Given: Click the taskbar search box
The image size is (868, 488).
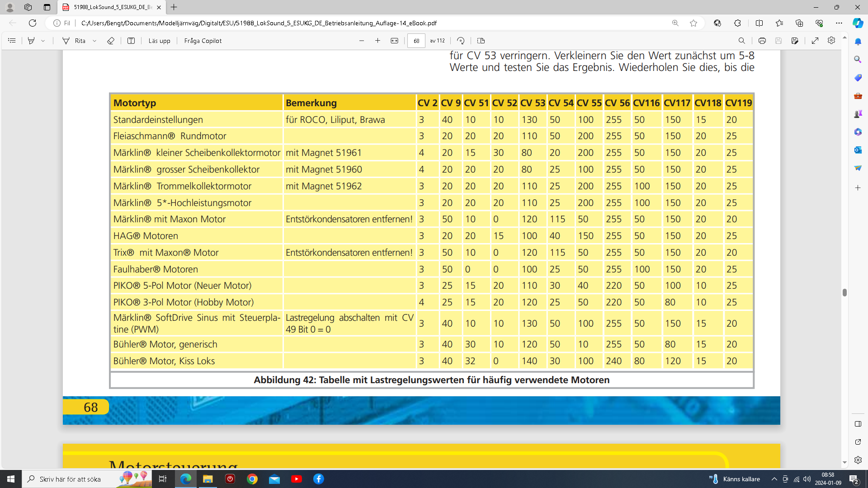Looking at the screenshot, I should [x=86, y=479].
